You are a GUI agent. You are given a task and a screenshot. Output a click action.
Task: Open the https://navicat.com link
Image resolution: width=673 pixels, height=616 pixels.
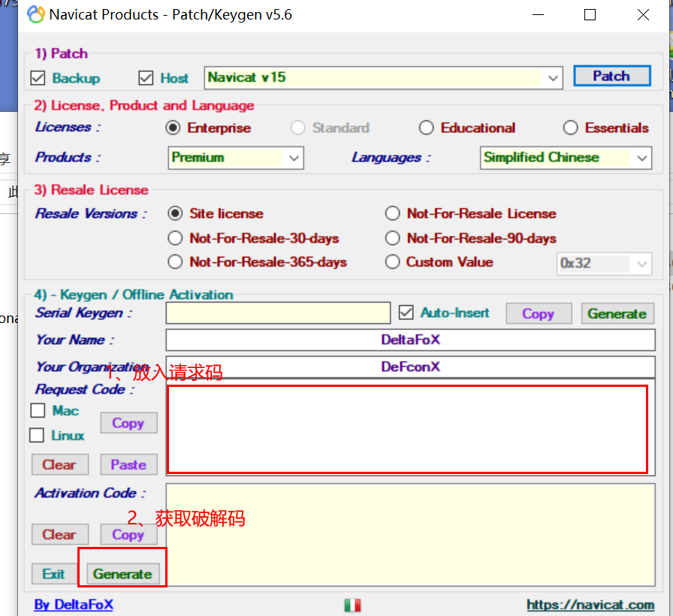pos(590,605)
